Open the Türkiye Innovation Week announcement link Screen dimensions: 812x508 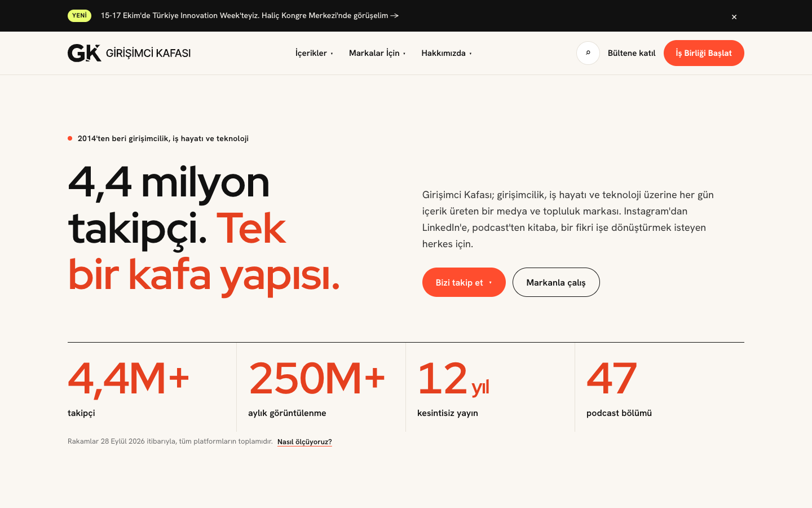tap(250, 16)
